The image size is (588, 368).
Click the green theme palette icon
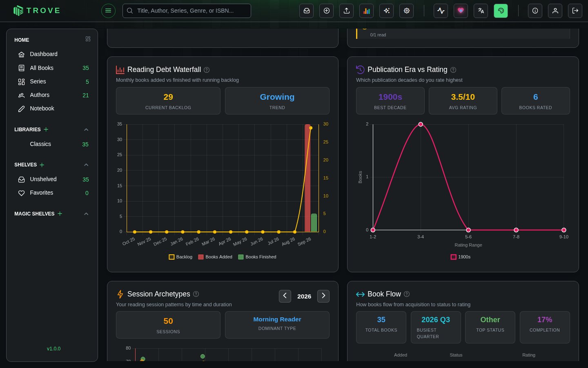click(501, 11)
